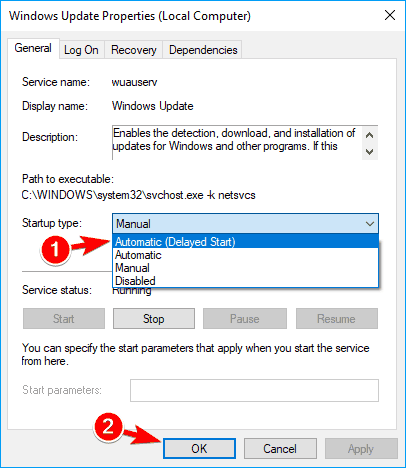
Task: Switch to the Log On tab
Action: (x=81, y=50)
